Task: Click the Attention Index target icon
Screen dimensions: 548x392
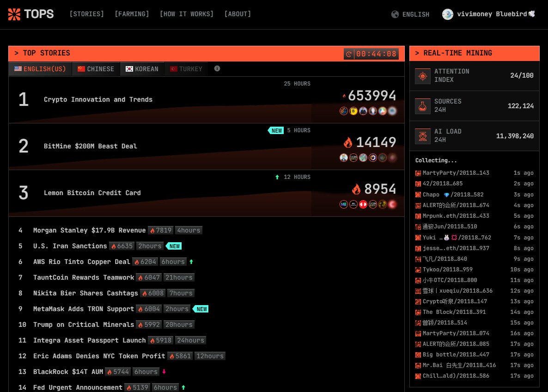Action: (422, 76)
